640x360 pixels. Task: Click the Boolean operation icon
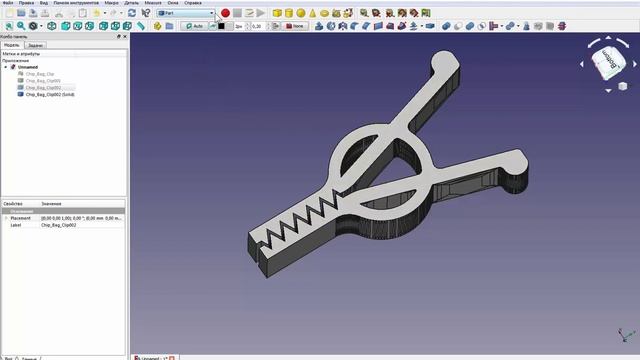(446, 26)
